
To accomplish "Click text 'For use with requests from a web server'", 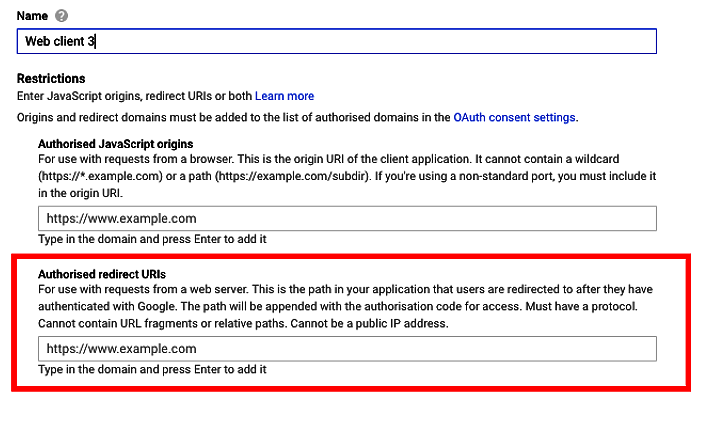I will tap(144, 289).
